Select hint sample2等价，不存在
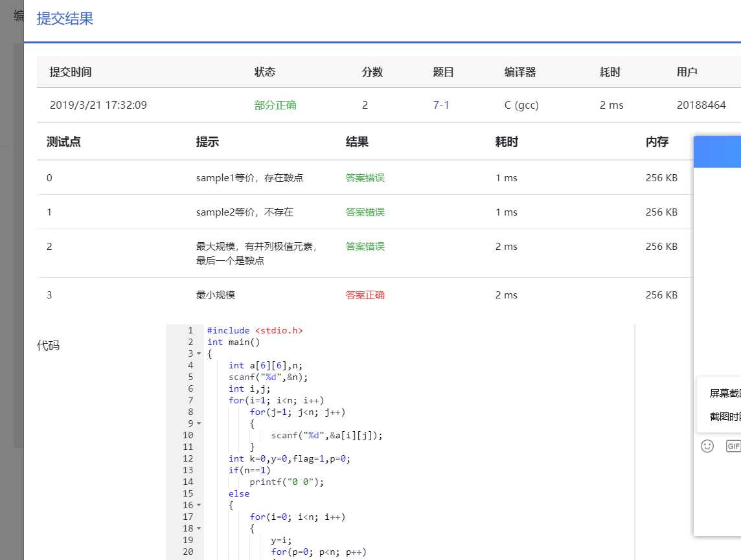Screen dimensions: 741x560 tap(245, 212)
